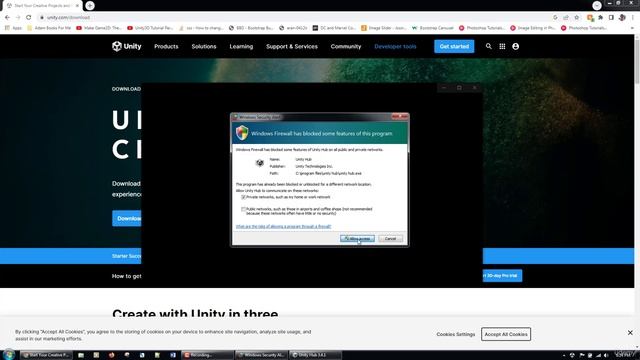This screenshot has height=360, width=640.
Task: Open the Developer tools menu
Action: (395, 47)
